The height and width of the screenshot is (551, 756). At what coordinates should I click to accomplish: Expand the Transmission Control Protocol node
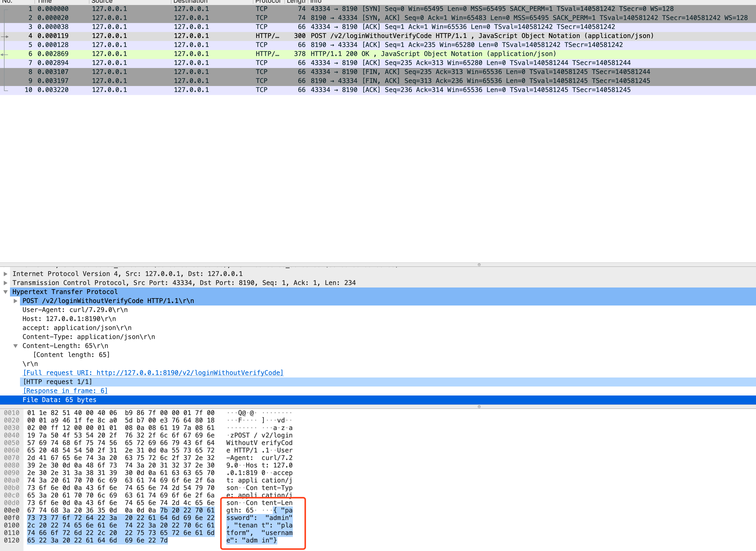(5, 283)
